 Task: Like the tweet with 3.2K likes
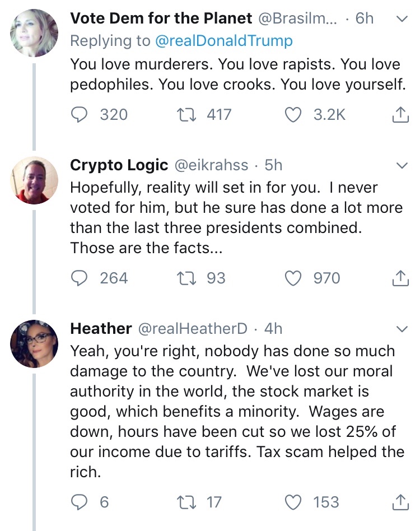click(293, 115)
